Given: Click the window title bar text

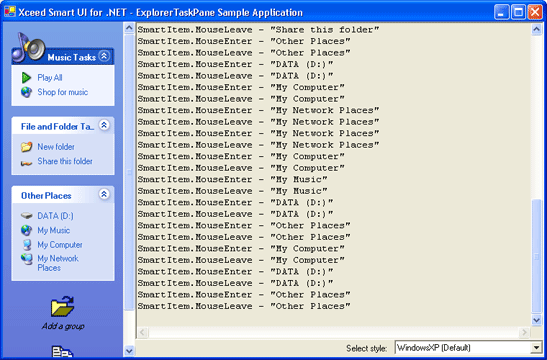Looking at the screenshot, I should 160,13.
